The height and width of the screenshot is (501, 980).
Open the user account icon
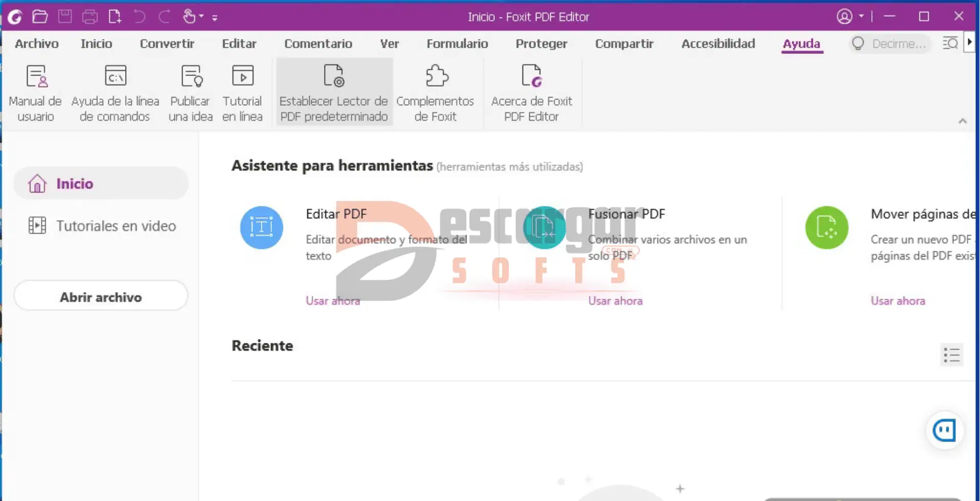[844, 16]
